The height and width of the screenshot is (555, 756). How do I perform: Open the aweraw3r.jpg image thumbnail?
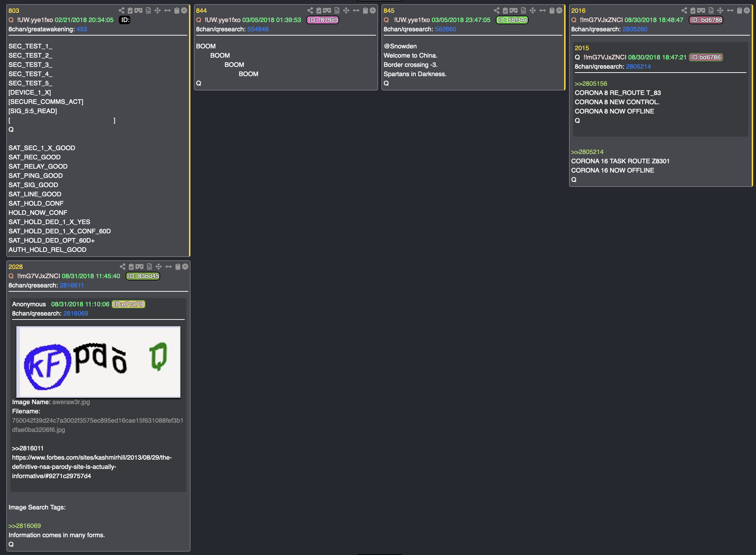(98, 362)
